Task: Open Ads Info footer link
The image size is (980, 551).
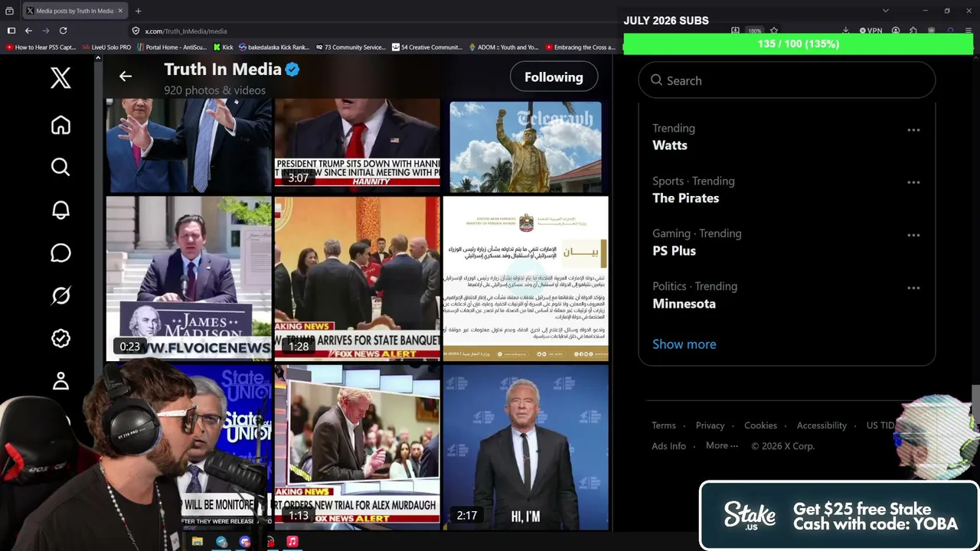Action: tap(668, 446)
